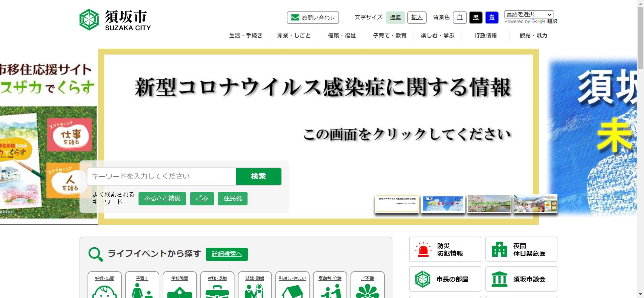The width and height of the screenshot is (644, 298).
Task: Open the 観光・魅力 menu item
Action: point(533,36)
